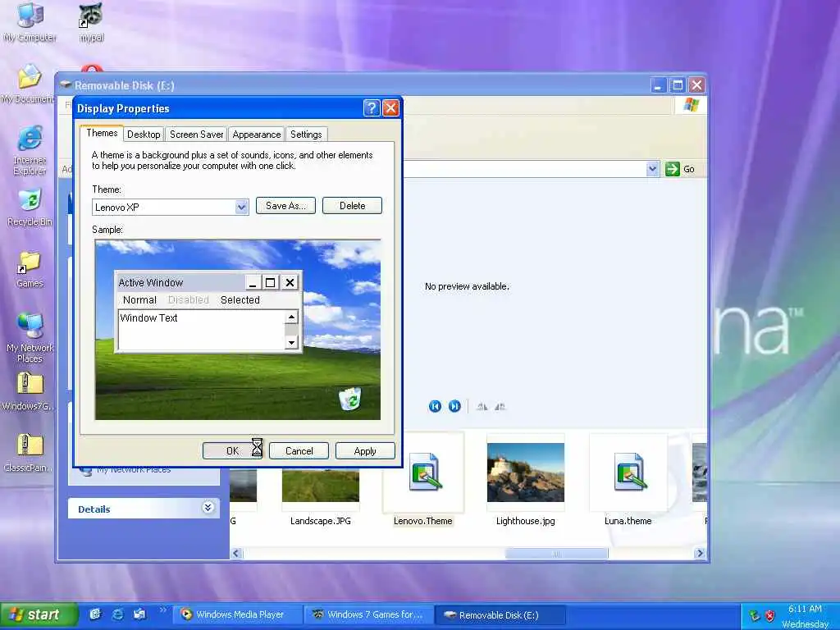Click the Delete theme button
This screenshot has height=630, width=840.
click(352, 206)
